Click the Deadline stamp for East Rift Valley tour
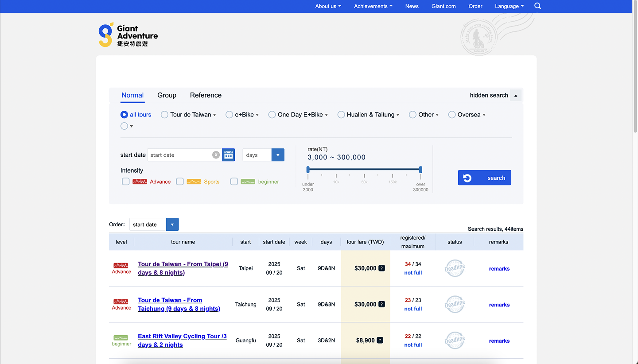Image resolution: width=638 pixels, height=364 pixels. 455,341
